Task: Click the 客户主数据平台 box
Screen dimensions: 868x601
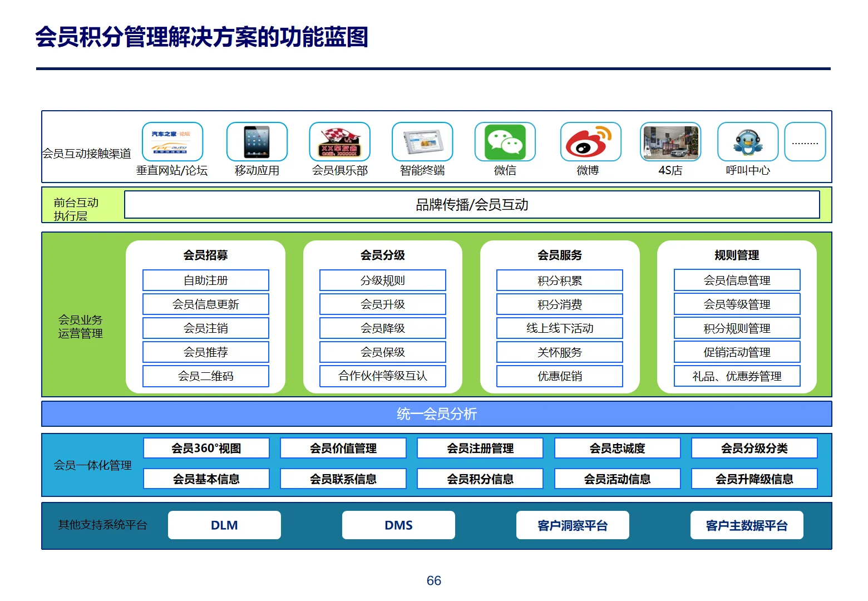Action: point(747,524)
